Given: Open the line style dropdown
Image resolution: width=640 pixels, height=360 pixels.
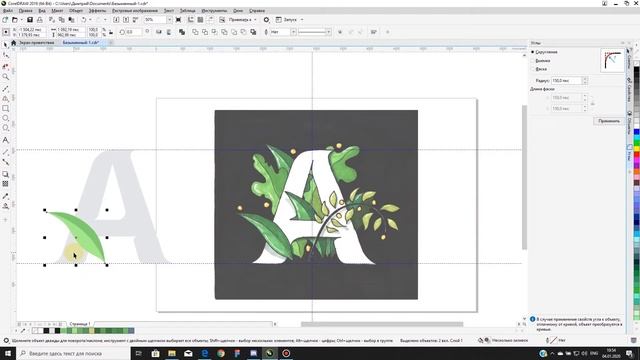Looking at the screenshot, I should click(x=329, y=32).
